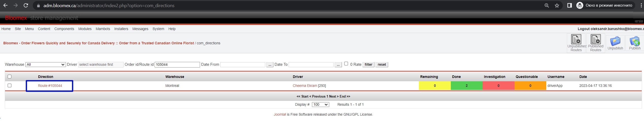This screenshot has height=121, width=644.
Task: Open the Unpublished Routes toolbar icon
Action: point(576,43)
